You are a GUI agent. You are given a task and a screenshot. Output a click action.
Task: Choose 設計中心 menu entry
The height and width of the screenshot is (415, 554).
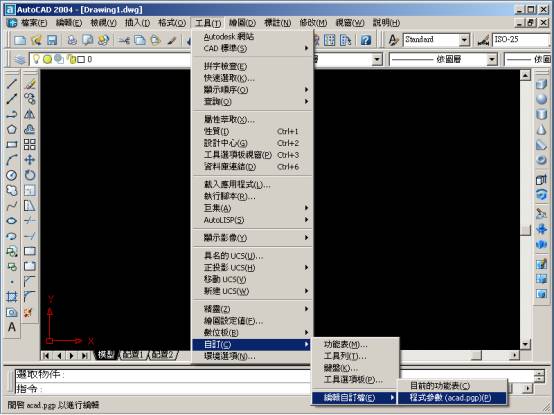coord(252,143)
